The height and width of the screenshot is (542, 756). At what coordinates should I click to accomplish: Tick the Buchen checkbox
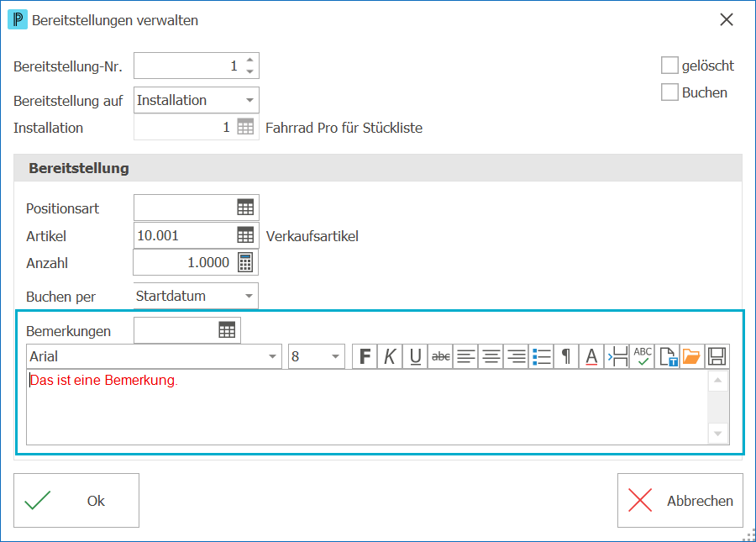(x=669, y=92)
